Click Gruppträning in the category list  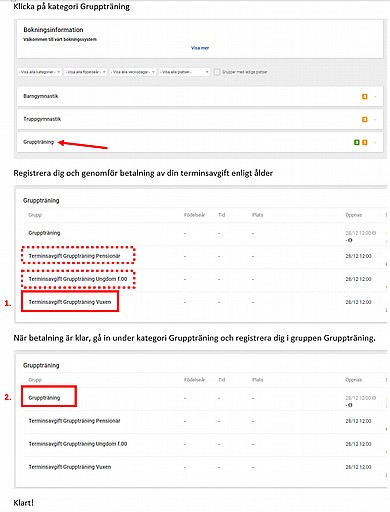pyautogui.click(x=38, y=142)
